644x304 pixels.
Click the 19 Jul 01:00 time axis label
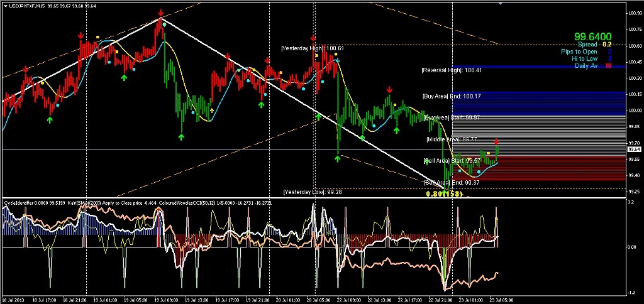pos(106,300)
